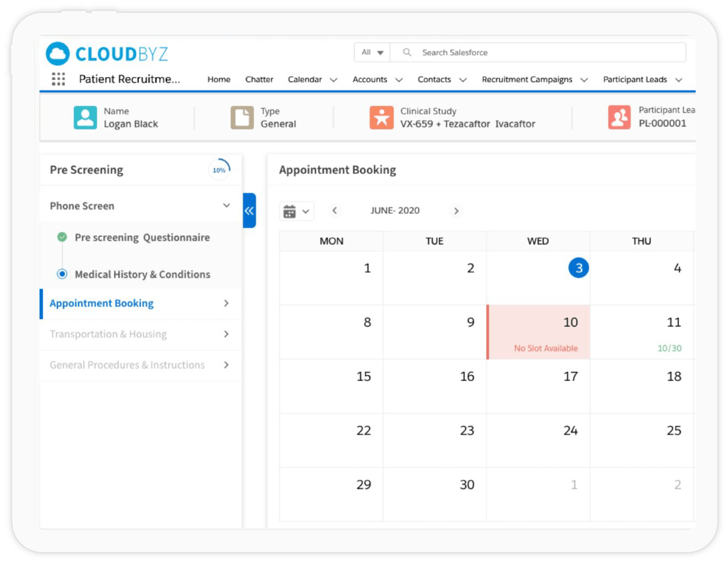This screenshot has height=563, width=728.
Task: Go to previous month arrow
Action: pos(335,210)
